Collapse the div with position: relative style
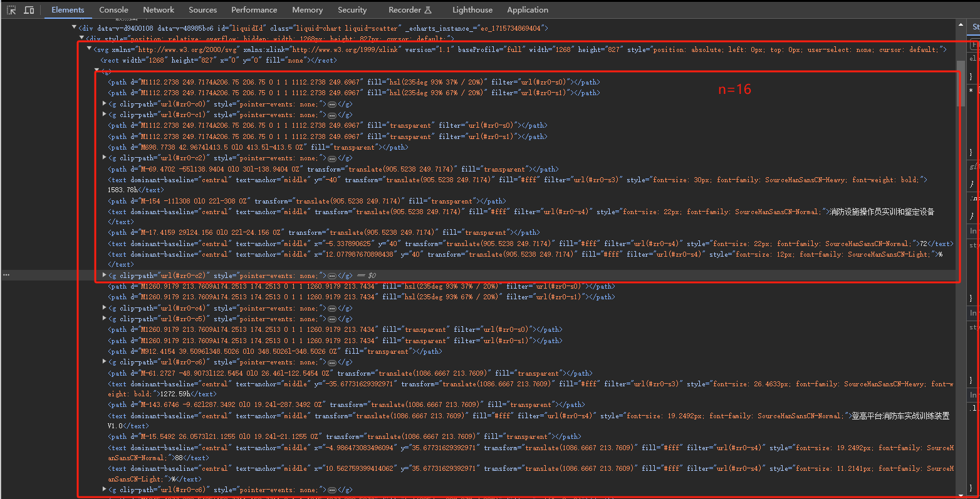 tap(81, 38)
